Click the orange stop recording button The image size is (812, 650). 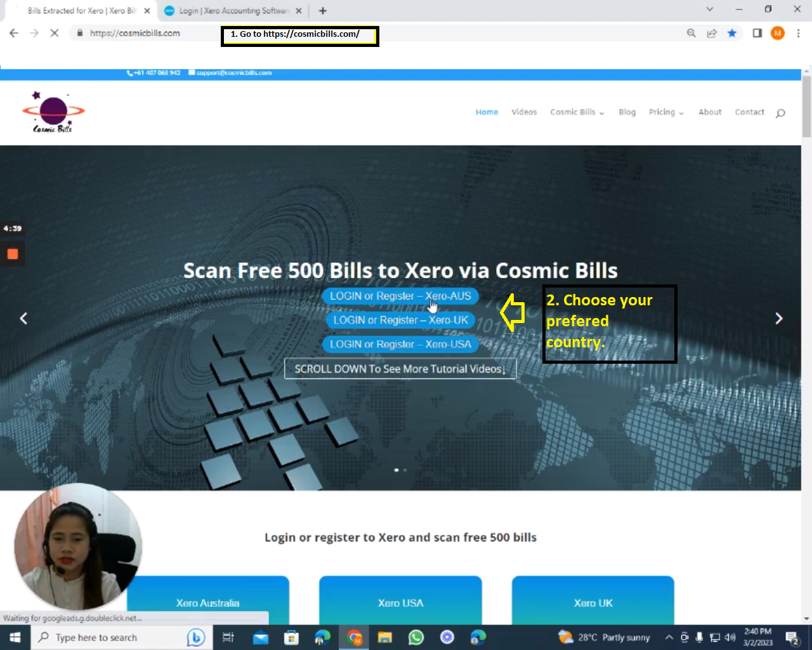pos(13,254)
